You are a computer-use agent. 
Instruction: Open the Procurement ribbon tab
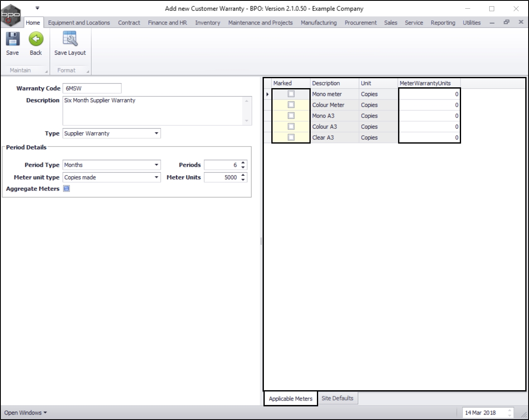(360, 23)
